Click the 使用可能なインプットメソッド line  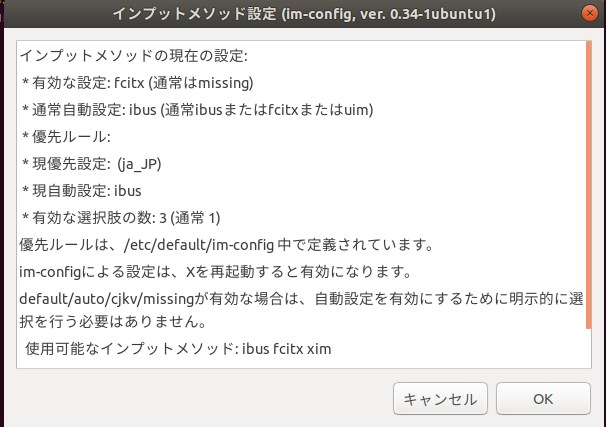(178, 349)
